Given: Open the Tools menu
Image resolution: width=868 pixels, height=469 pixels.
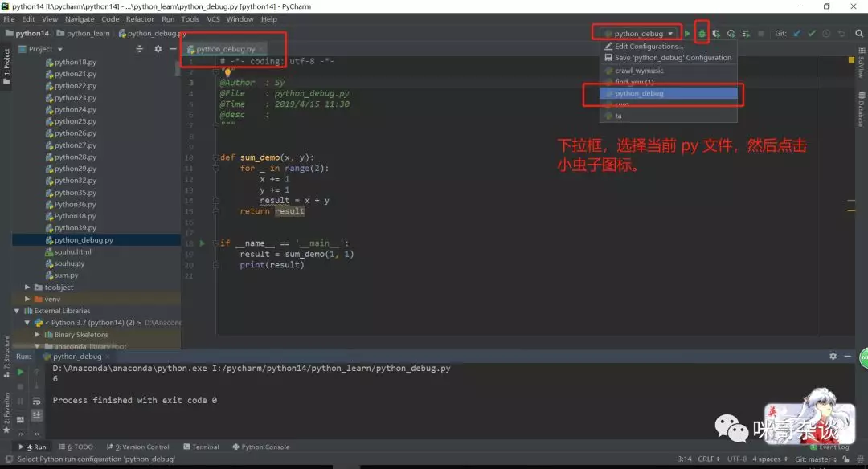Looking at the screenshot, I should pyautogui.click(x=190, y=18).
